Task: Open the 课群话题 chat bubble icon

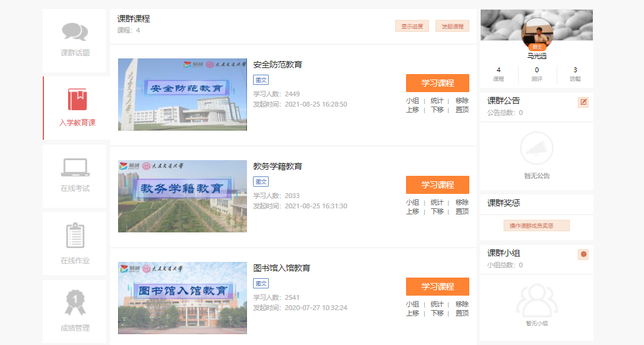Action: 75,32
